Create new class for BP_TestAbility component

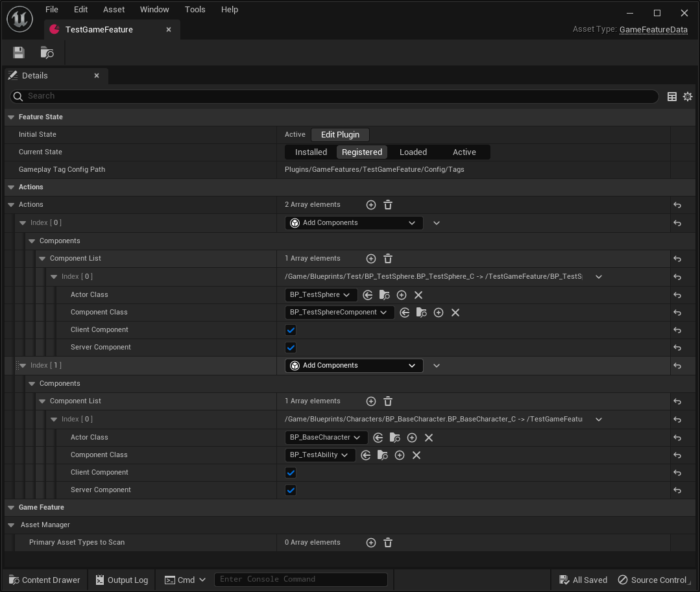(x=400, y=455)
